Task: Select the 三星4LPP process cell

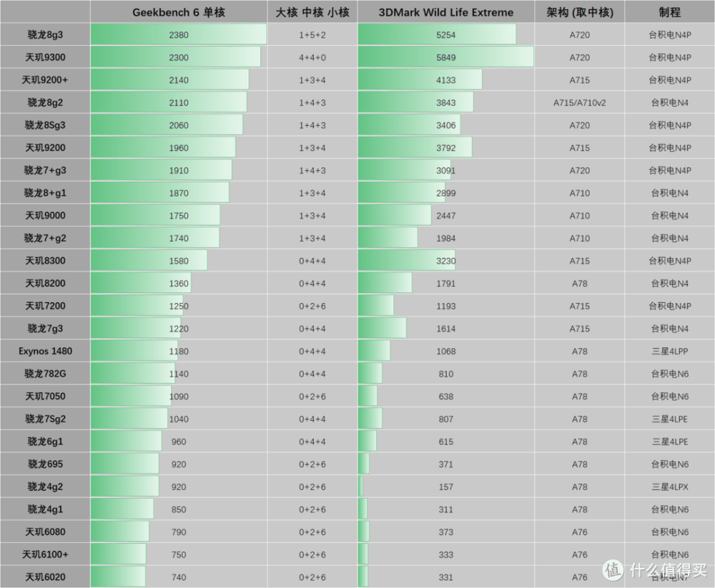Action: coord(669,351)
